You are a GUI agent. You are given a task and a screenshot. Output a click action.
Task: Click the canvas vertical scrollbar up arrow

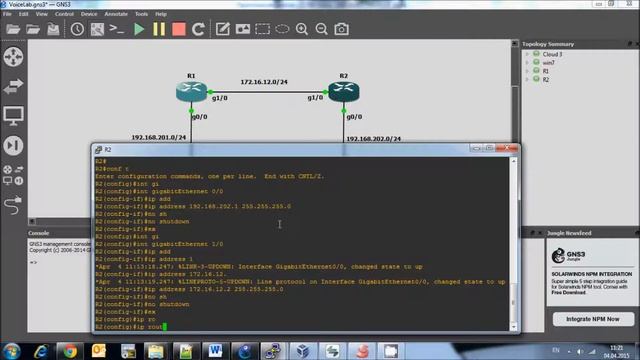[x=515, y=43]
